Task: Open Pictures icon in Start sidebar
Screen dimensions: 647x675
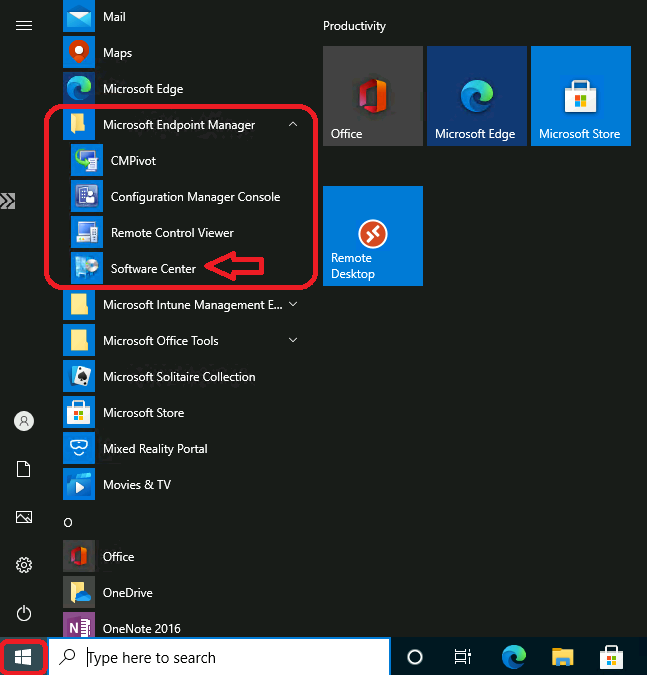Action: (24, 517)
